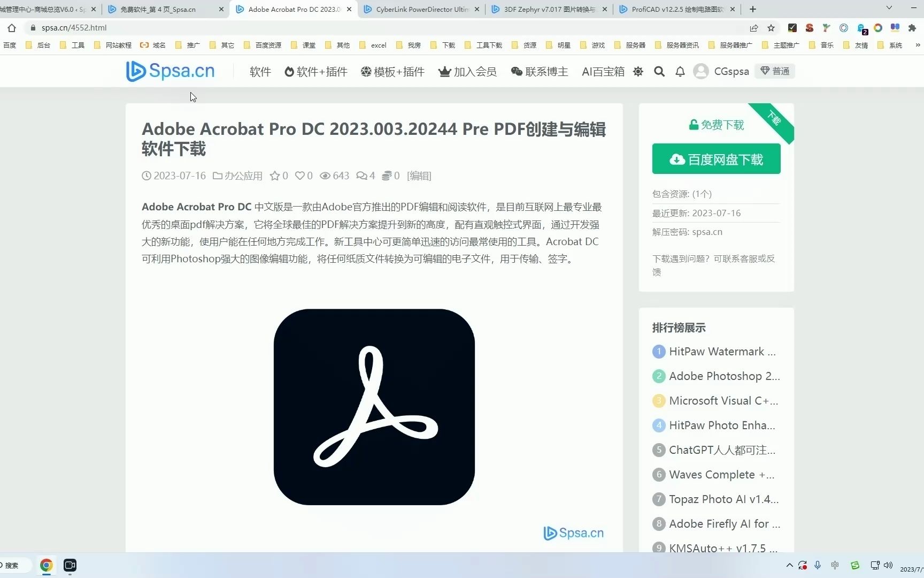
Task: Click the share page icon
Action: 754,28
